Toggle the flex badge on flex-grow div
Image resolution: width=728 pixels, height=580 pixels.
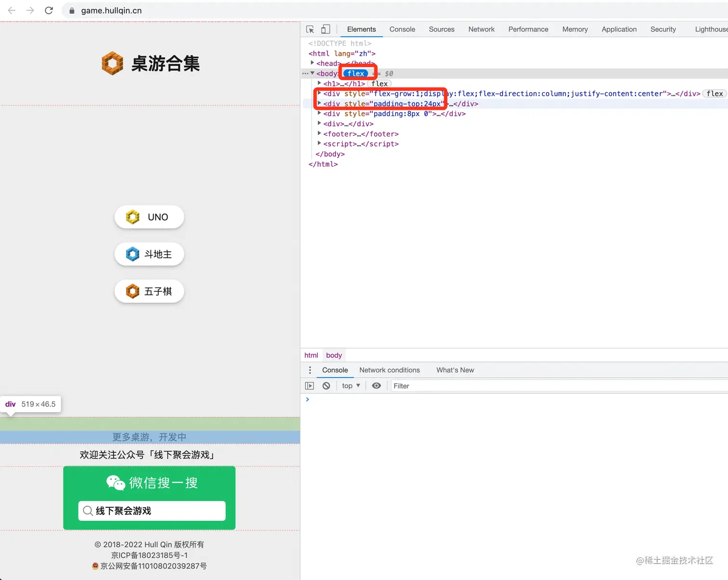pos(715,93)
